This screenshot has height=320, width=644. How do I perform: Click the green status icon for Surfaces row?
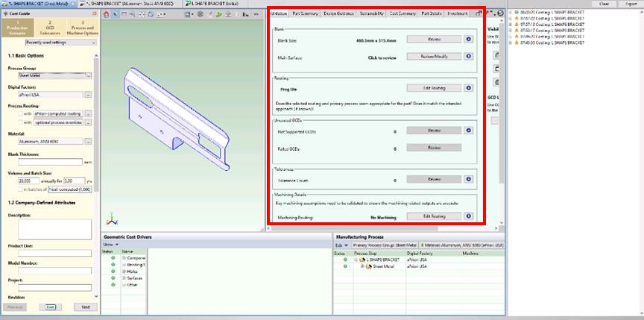point(113,277)
